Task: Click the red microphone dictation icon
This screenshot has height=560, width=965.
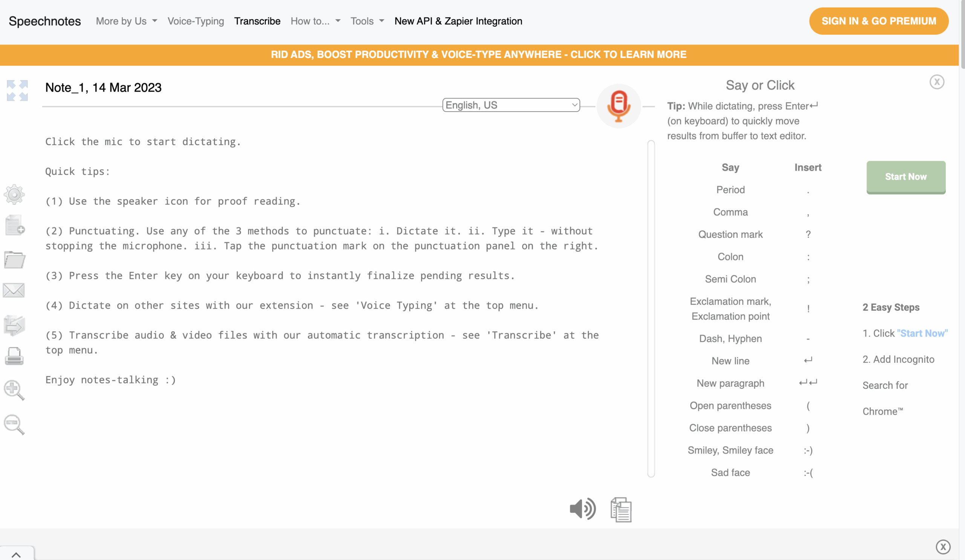Action: (619, 106)
